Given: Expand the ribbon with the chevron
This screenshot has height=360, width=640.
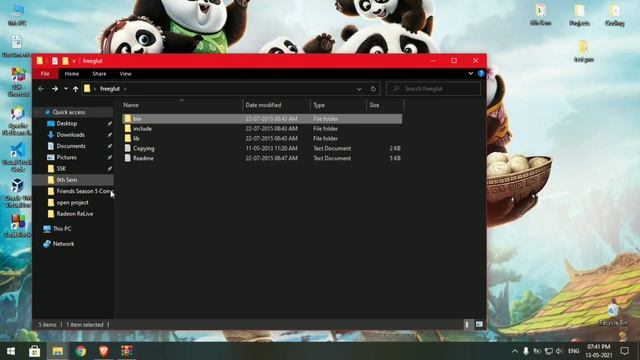Looking at the screenshot, I should coord(471,73).
